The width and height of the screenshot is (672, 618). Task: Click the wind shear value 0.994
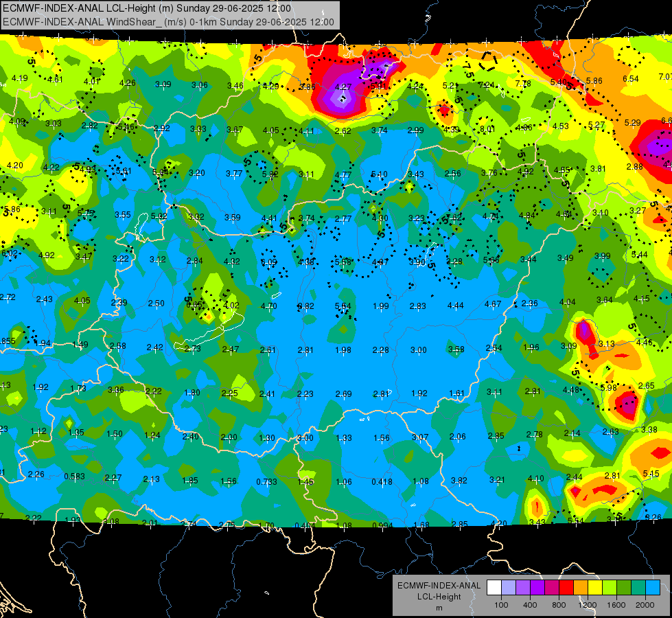[x=382, y=526]
